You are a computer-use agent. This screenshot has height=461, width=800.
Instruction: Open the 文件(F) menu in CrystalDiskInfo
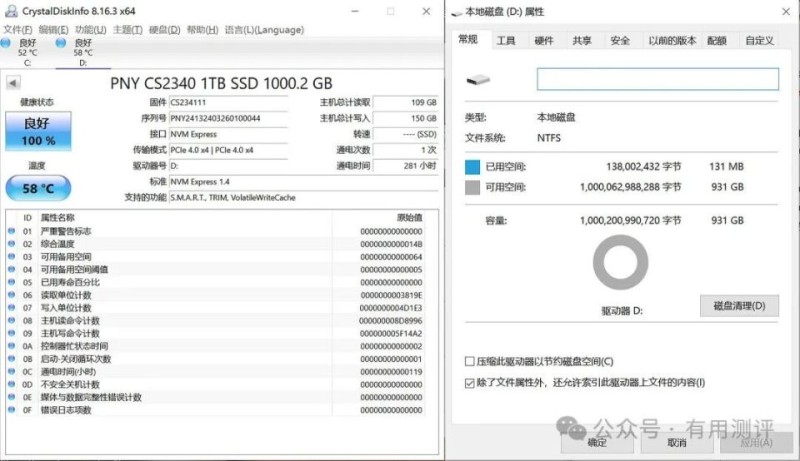pyautogui.click(x=18, y=30)
